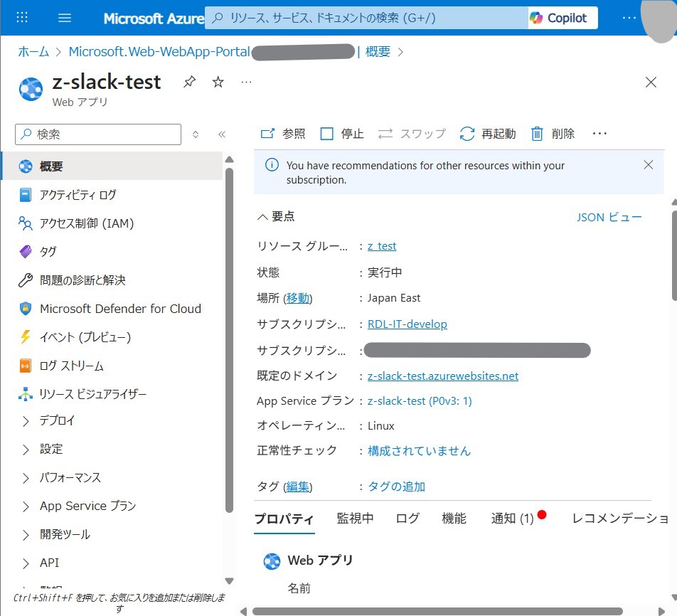Click the user avatar in the corner
Image resolution: width=677 pixels, height=616 pixels.
(659, 19)
